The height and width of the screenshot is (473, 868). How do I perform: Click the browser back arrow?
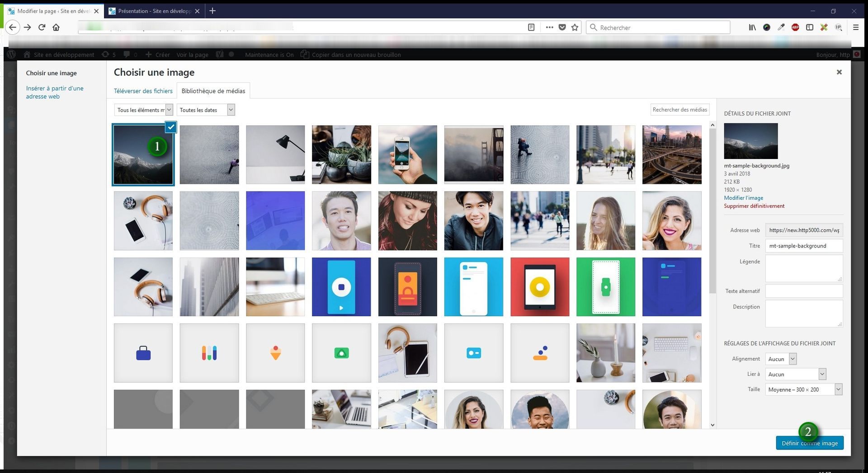tap(13, 28)
